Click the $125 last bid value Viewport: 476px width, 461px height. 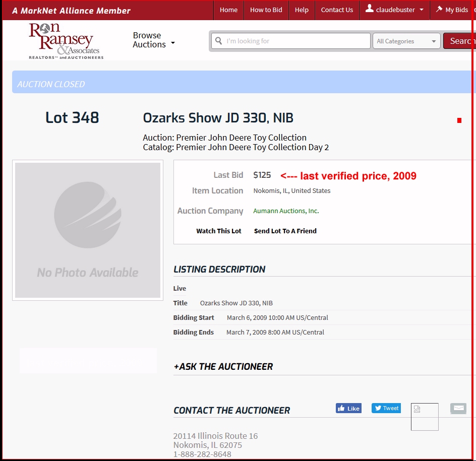tap(262, 175)
